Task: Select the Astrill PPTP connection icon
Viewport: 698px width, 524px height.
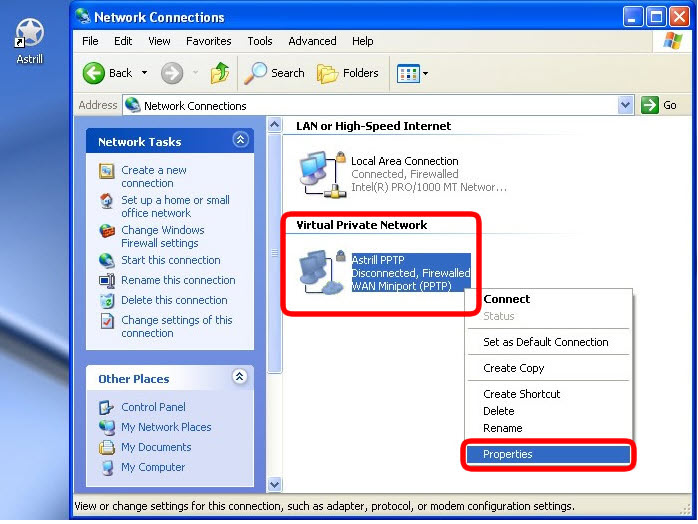Action: (322, 272)
